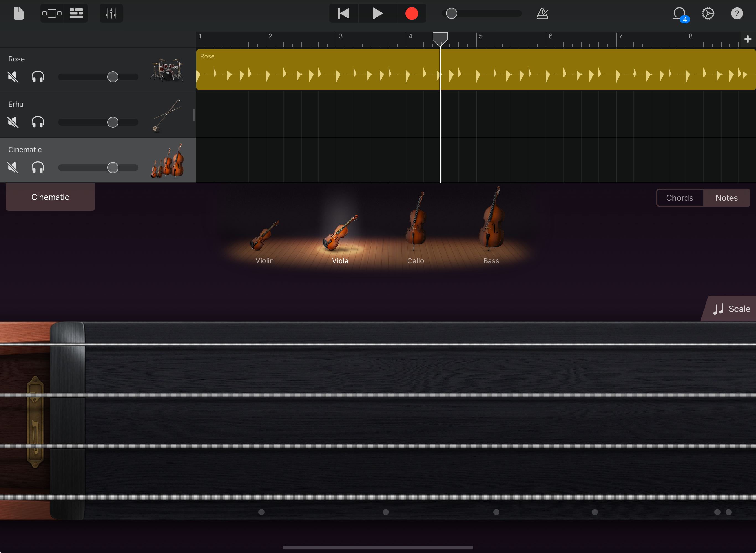The image size is (756, 553).
Task: Open the Cinematic sound selector
Action: [x=50, y=197]
